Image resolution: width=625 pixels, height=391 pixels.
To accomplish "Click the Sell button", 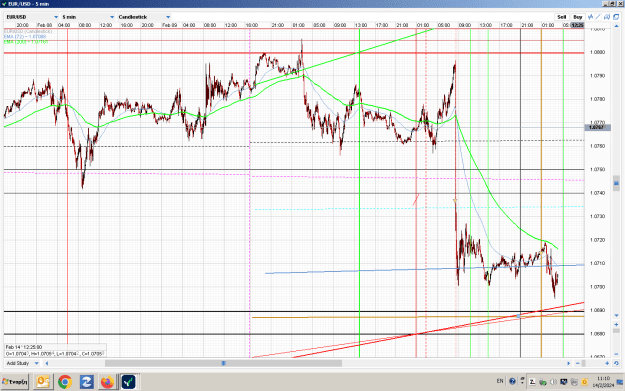I will [x=562, y=17].
